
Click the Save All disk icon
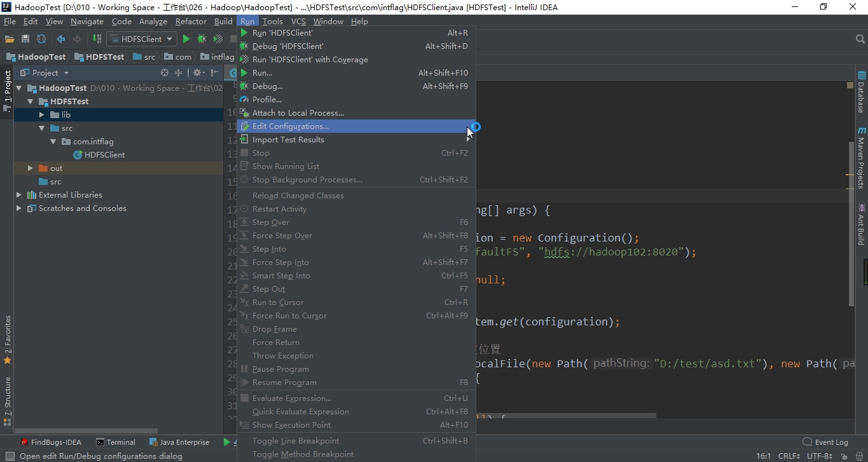(25, 39)
